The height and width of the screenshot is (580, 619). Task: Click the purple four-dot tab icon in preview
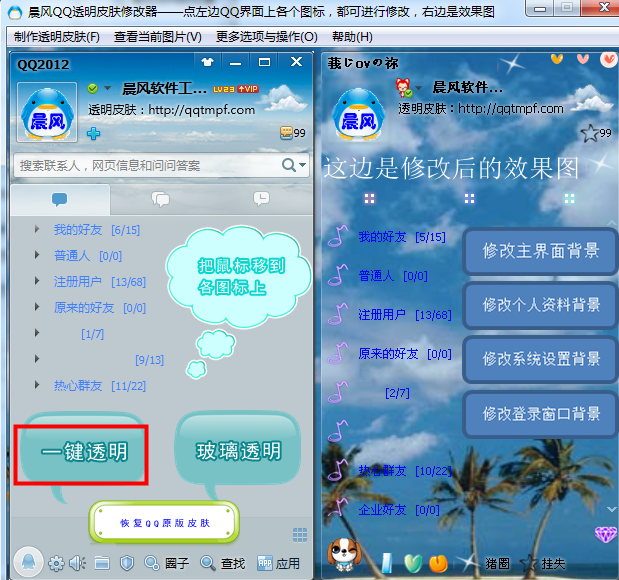[x=370, y=199]
